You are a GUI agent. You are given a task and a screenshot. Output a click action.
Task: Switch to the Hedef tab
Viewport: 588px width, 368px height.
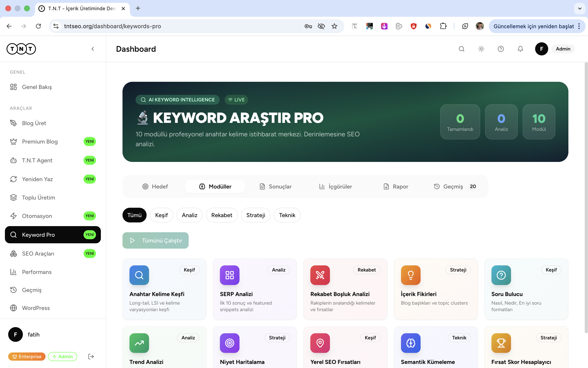point(155,186)
